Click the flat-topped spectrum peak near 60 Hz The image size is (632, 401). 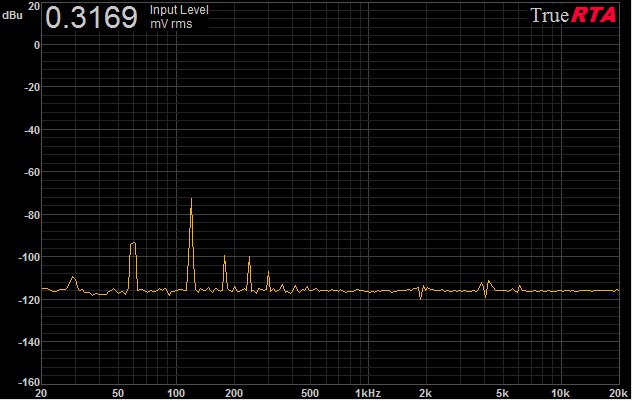point(133,264)
